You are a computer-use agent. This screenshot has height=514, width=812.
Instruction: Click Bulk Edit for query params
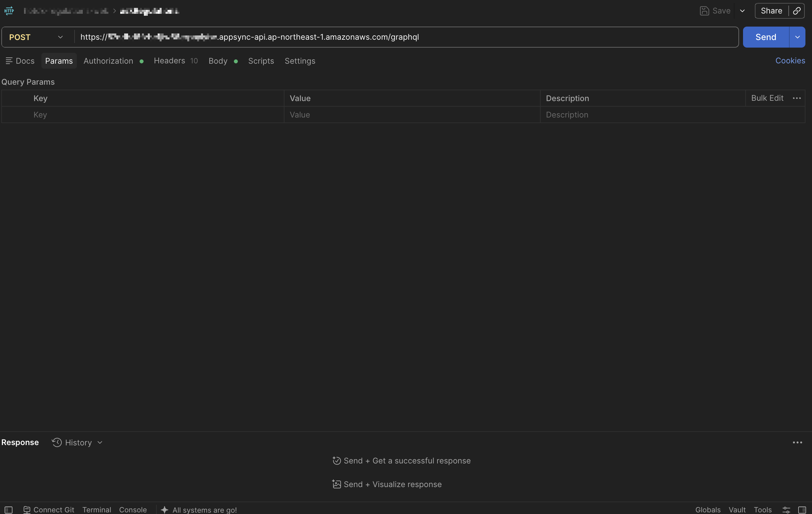[767, 98]
